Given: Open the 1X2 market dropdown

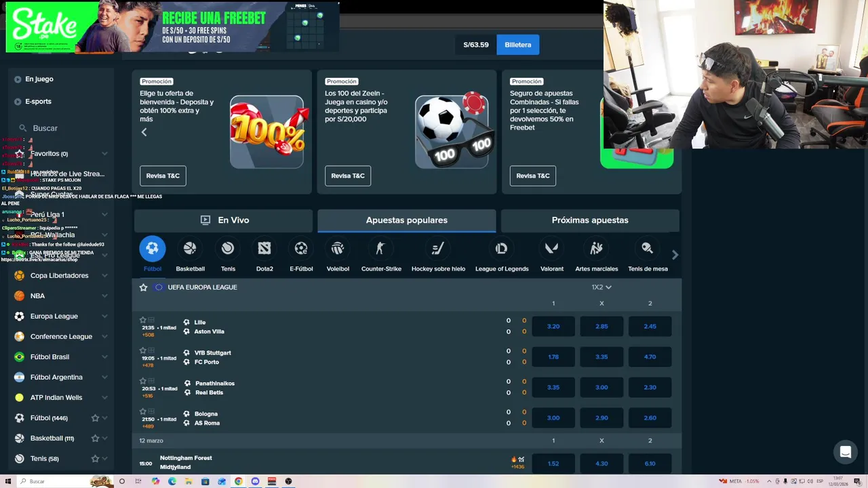Looking at the screenshot, I should point(601,287).
